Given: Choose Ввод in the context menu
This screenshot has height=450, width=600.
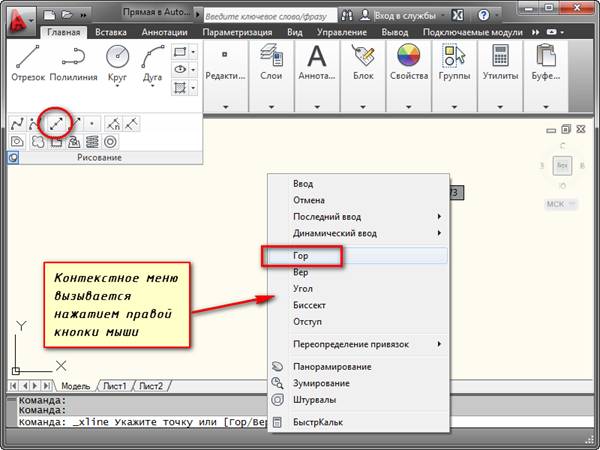Looking at the screenshot, I should [359, 184].
